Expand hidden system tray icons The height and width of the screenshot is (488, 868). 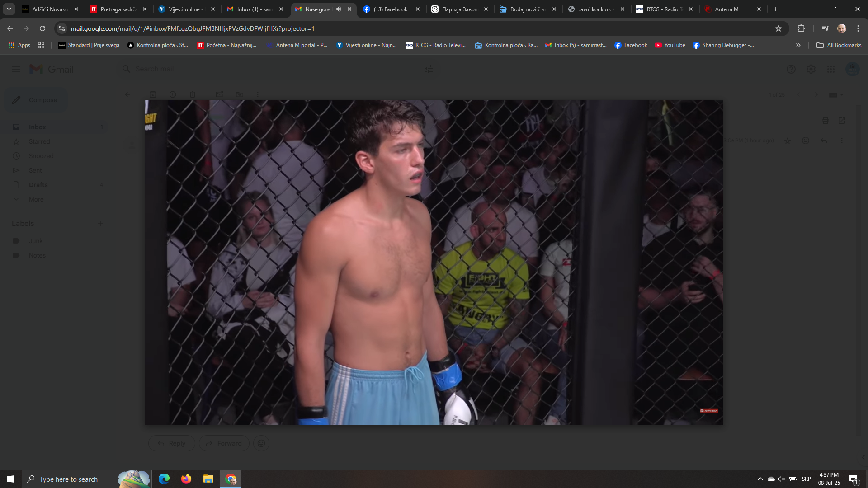tap(760, 479)
